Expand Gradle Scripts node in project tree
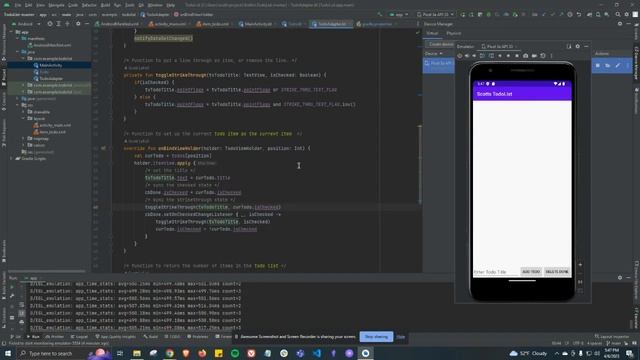This screenshot has height=360, width=640. tap(12, 158)
